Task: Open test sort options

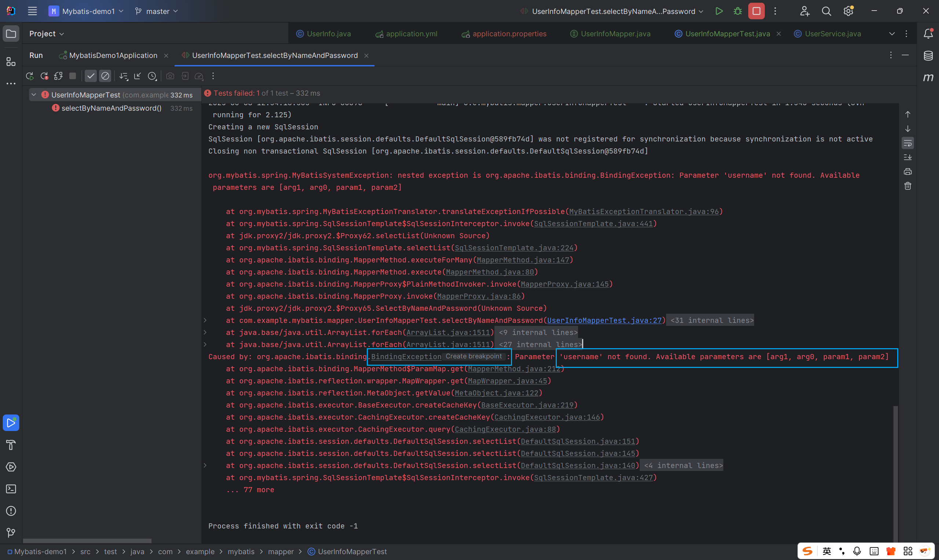Action: (124, 76)
